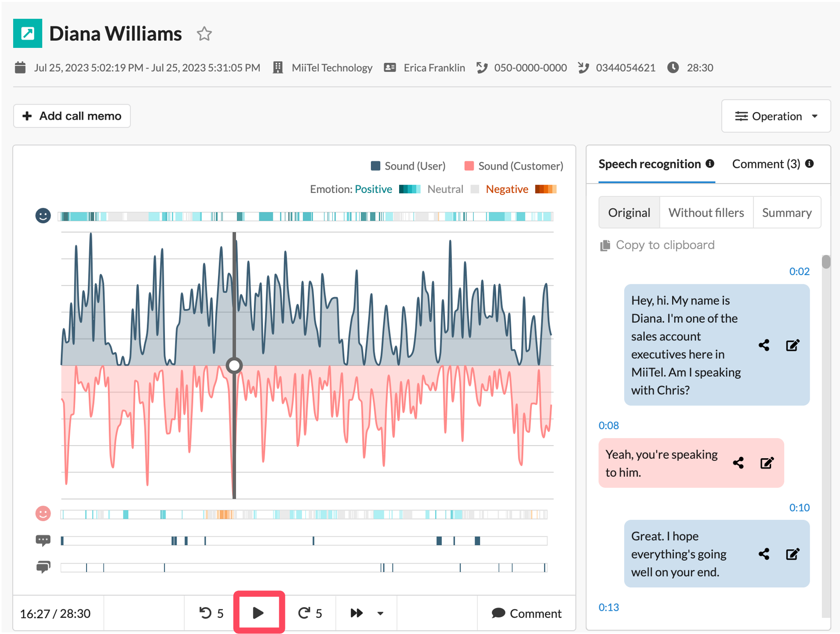Switch to Comment (3) tab
Image resolution: width=840 pixels, height=634 pixels.
772,164
